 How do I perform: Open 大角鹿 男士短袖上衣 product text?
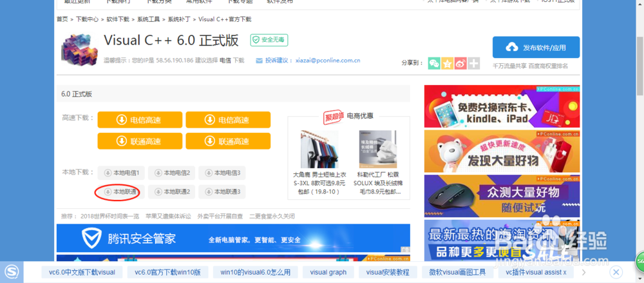(319, 183)
